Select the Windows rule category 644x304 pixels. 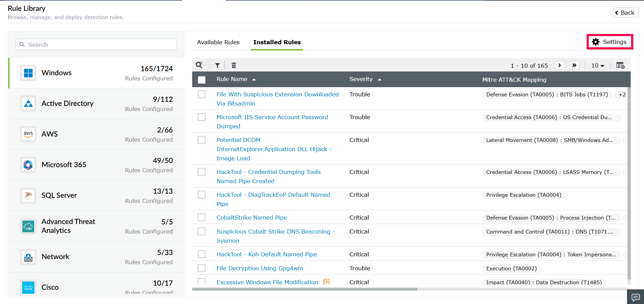96,73
